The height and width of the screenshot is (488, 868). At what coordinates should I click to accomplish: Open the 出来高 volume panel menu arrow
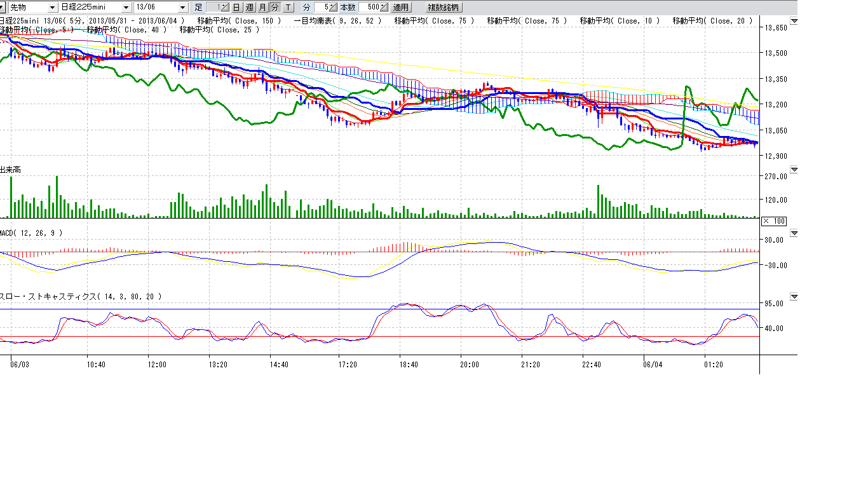[x=794, y=170]
